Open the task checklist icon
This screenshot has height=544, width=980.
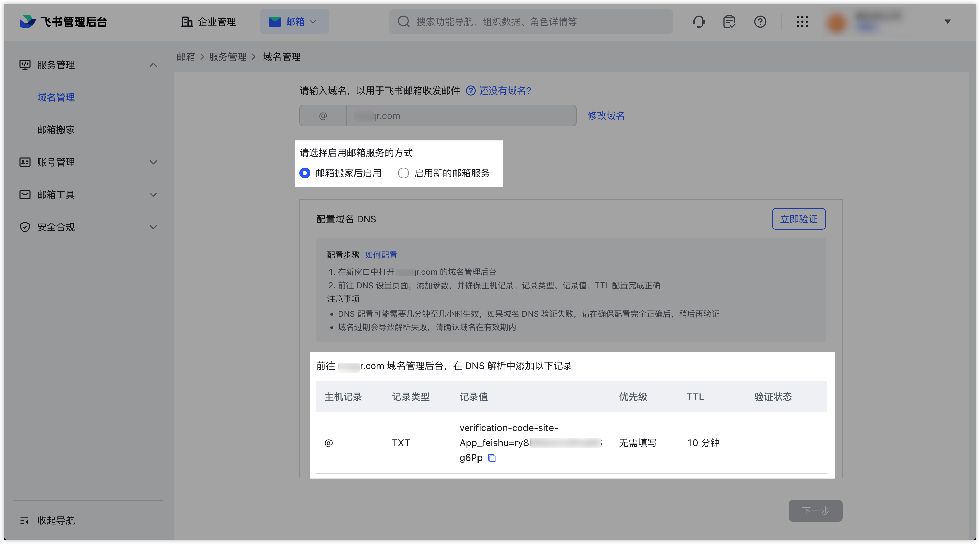(x=729, y=22)
